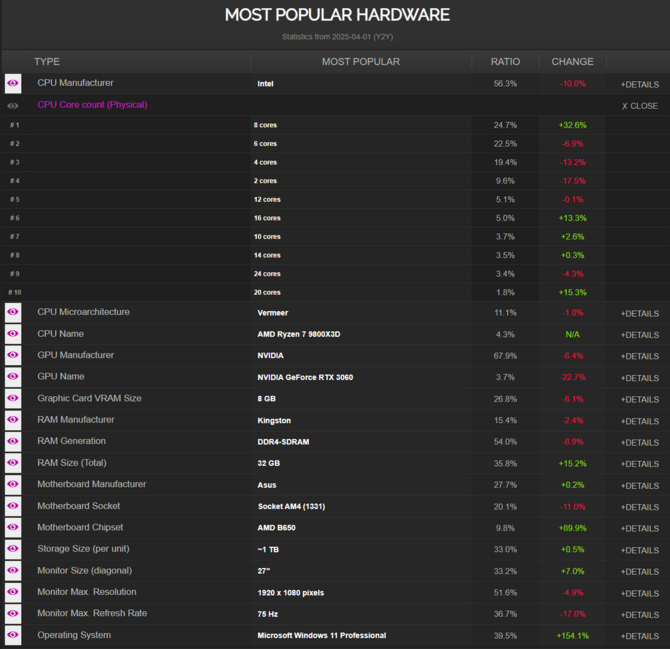Expand details for GPU Name

(640, 378)
